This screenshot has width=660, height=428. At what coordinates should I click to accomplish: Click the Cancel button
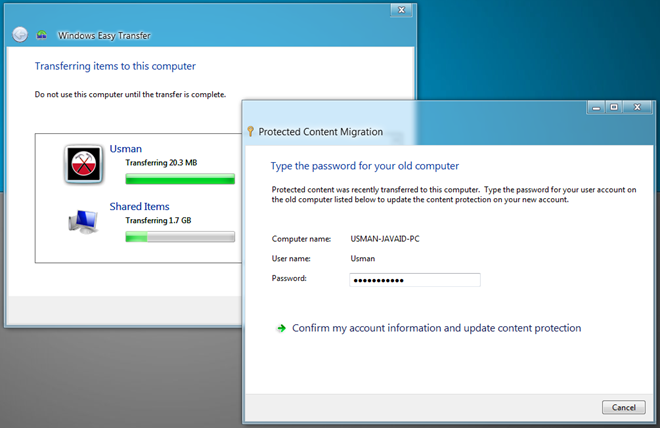pyautogui.click(x=623, y=407)
